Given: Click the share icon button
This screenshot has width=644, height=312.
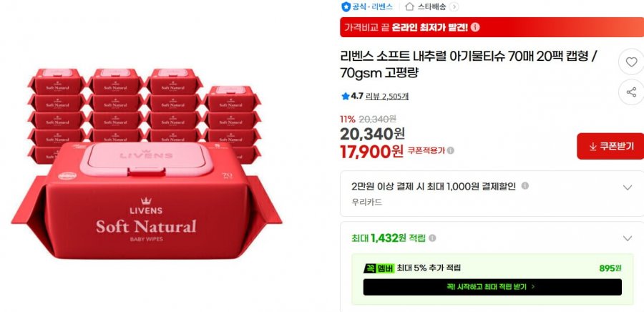Looking at the screenshot, I should (x=631, y=92).
